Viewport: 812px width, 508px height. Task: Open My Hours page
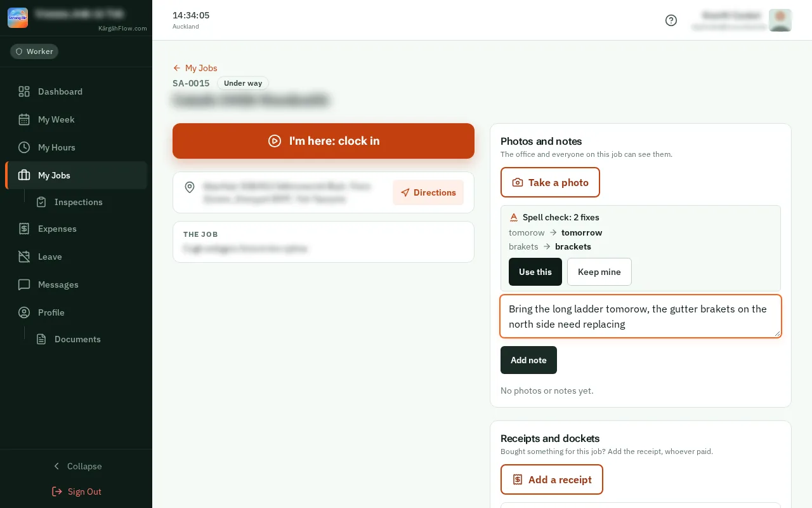76,147
